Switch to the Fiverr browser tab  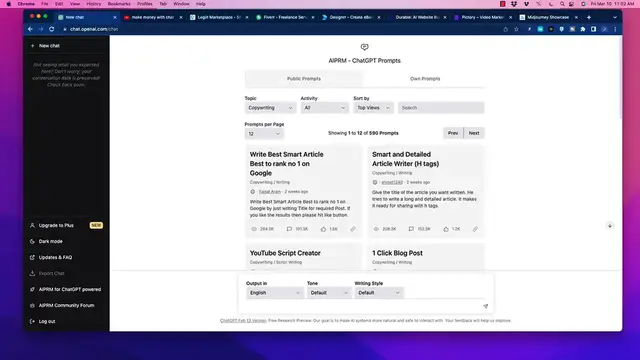tap(285, 17)
